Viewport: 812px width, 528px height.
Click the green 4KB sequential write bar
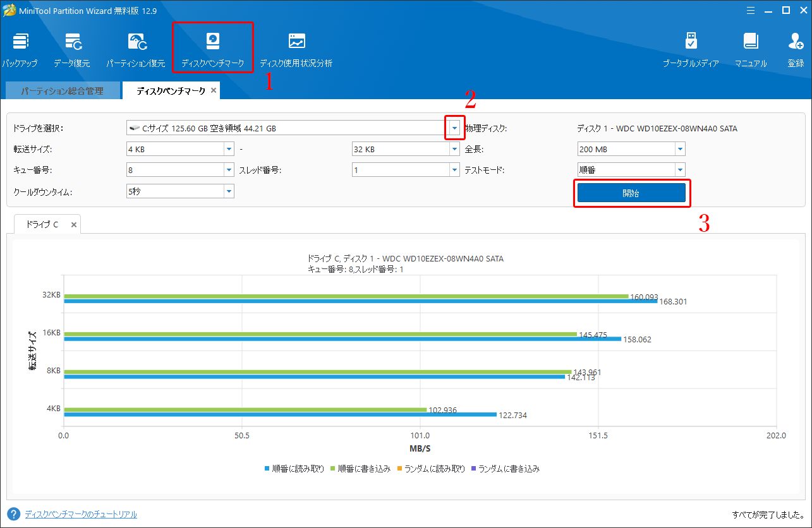pyautogui.click(x=245, y=410)
